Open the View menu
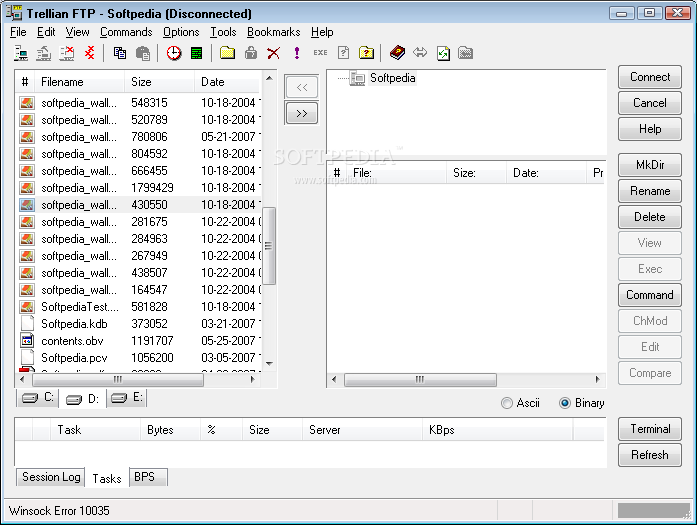697x525 pixels. pos(77,32)
